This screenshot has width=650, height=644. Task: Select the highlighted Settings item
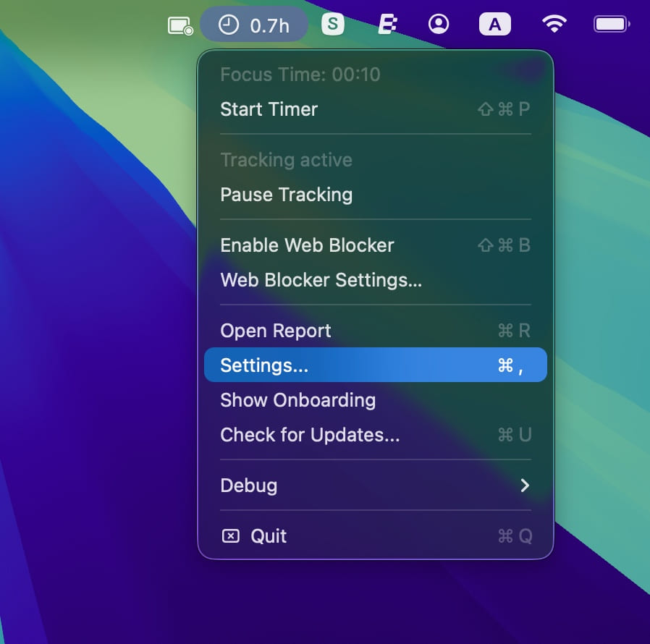coord(264,365)
